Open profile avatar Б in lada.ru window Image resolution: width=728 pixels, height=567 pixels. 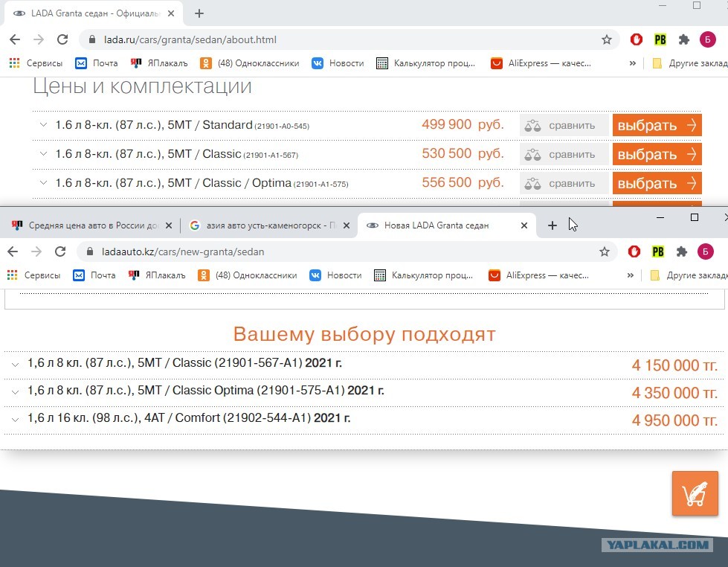click(708, 39)
